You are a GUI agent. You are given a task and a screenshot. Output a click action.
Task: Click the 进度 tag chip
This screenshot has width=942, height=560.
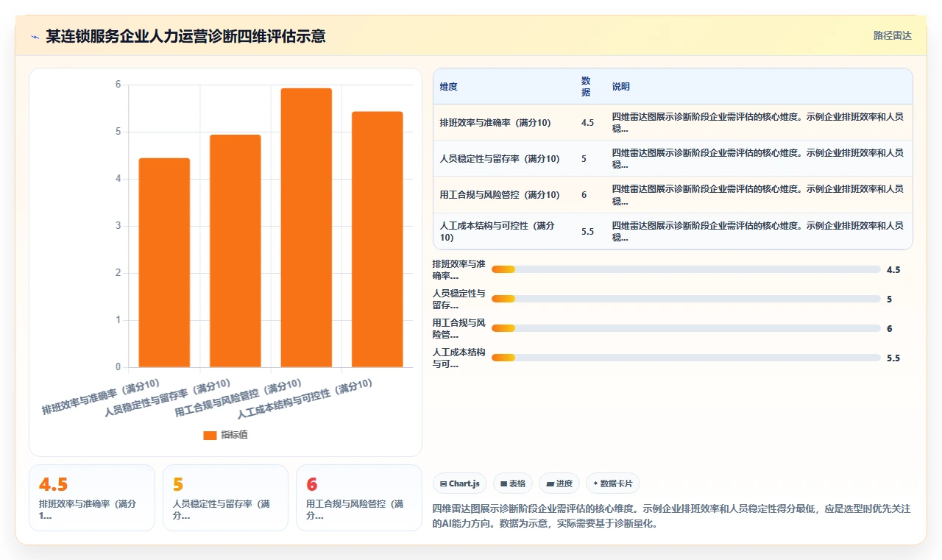[x=559, y=483]
